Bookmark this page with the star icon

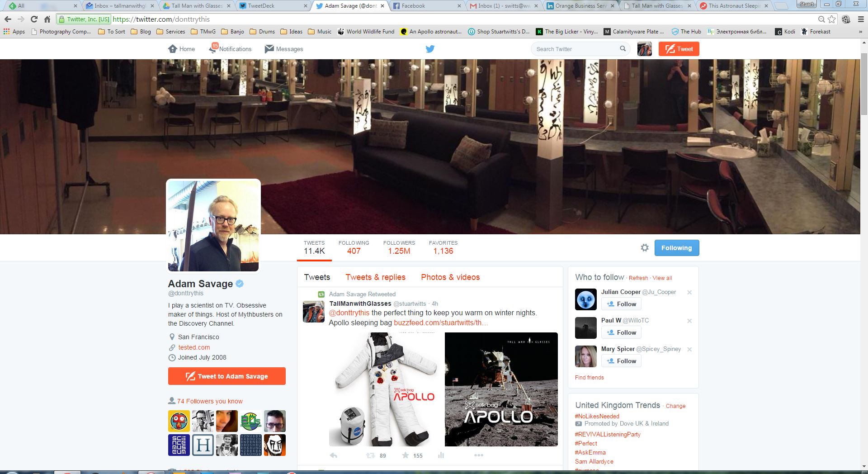coord(832,19)
